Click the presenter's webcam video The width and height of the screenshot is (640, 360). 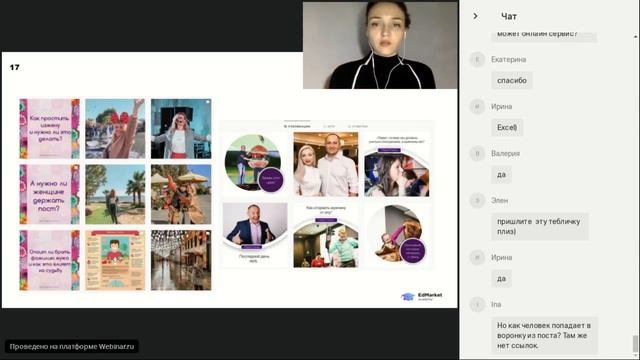(x=380, y=45)
